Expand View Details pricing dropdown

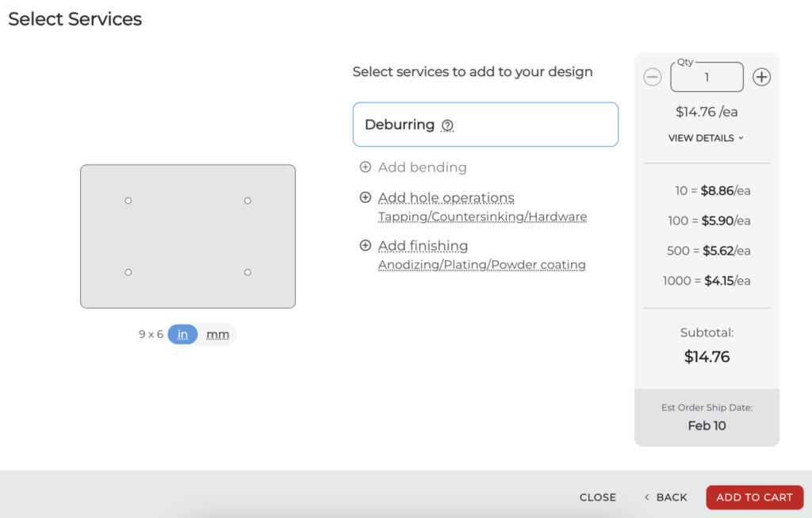[x=706, y=138]
